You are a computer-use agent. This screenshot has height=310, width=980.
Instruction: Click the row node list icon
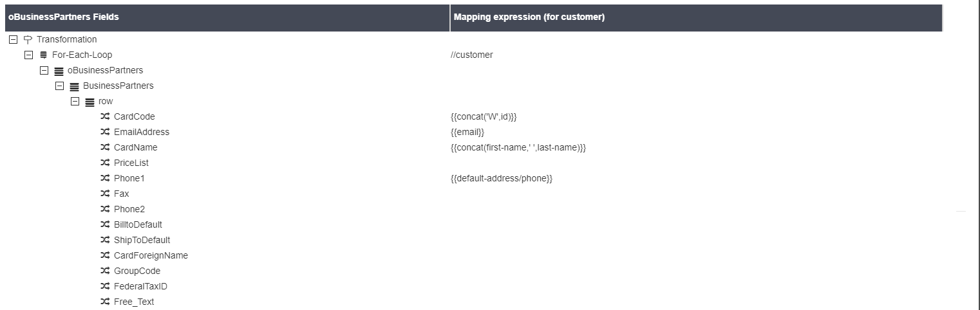point(90,102)
